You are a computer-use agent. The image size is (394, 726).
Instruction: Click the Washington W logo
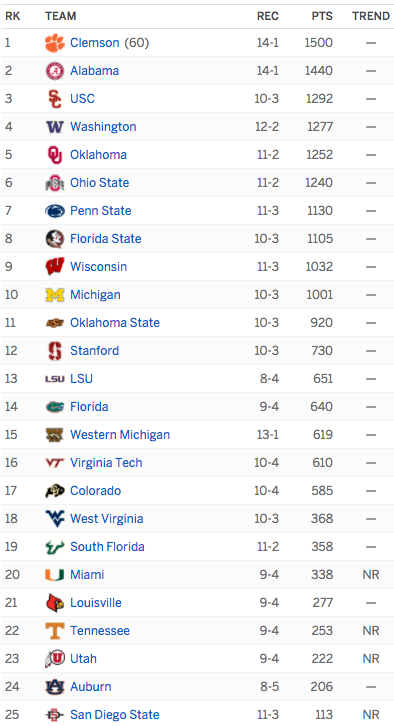click(55, 127)
